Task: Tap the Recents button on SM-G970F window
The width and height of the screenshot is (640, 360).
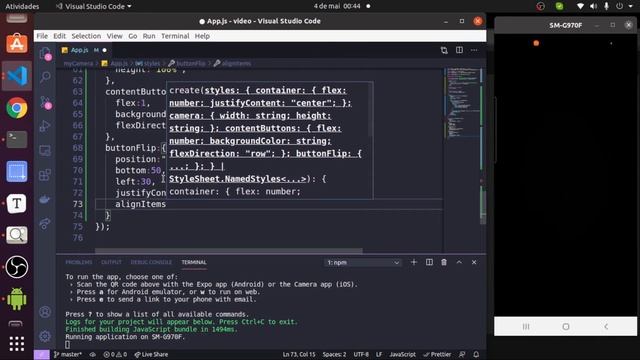Action: [526, 327]
